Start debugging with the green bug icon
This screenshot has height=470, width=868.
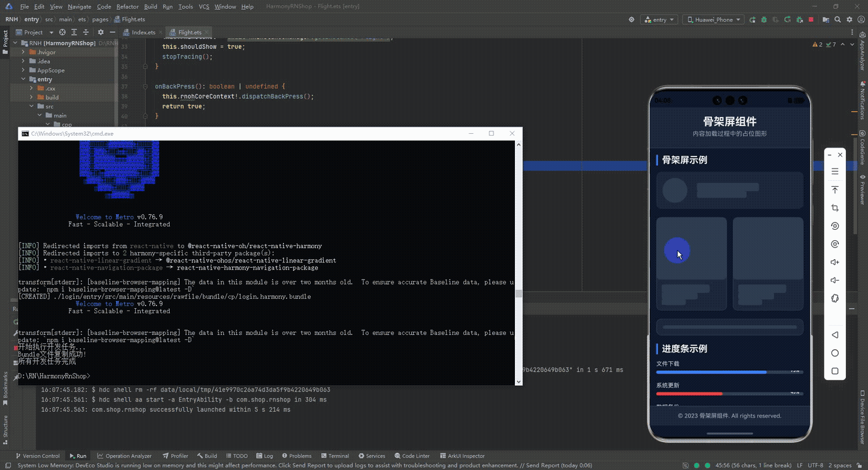pos(765,20)
